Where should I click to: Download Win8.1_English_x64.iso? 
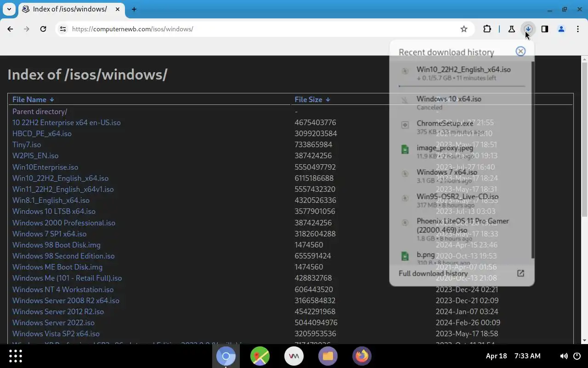pyautogui.click(x=51, y=200)
